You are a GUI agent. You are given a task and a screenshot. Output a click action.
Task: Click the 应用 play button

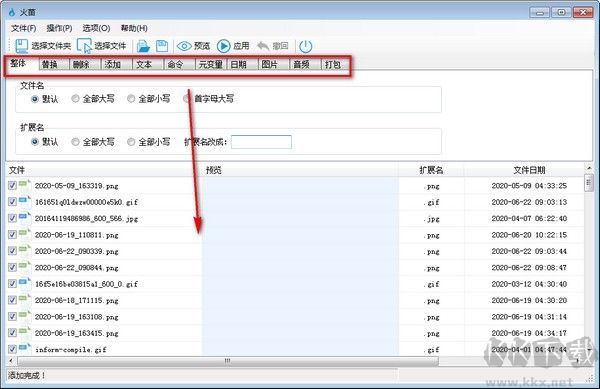[x=233, y=46]
